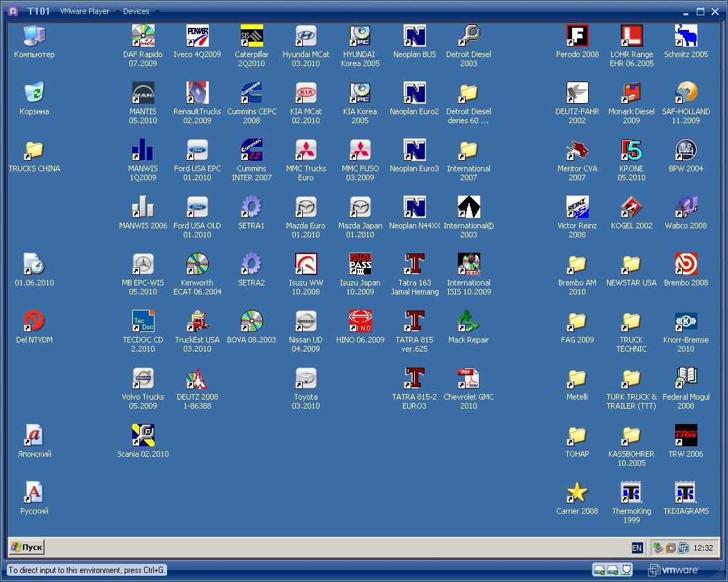Launch the Caterpillar 2Q2010 catalog icon

point(251,36)
